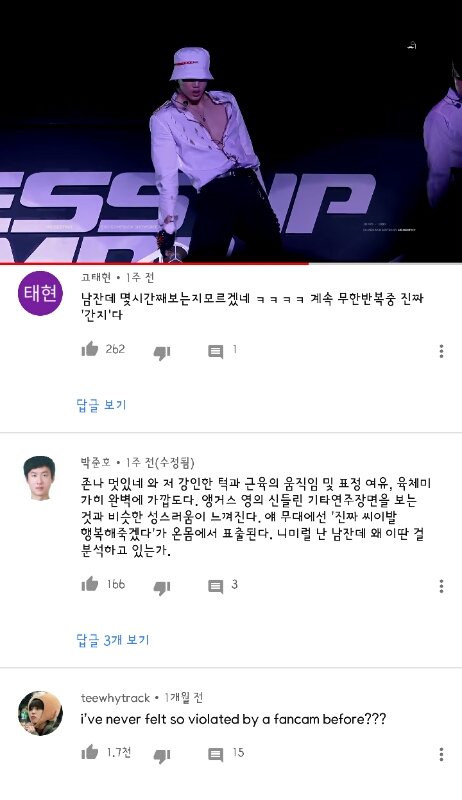
Task: Like the comment by 박준호
Action: 90,584
